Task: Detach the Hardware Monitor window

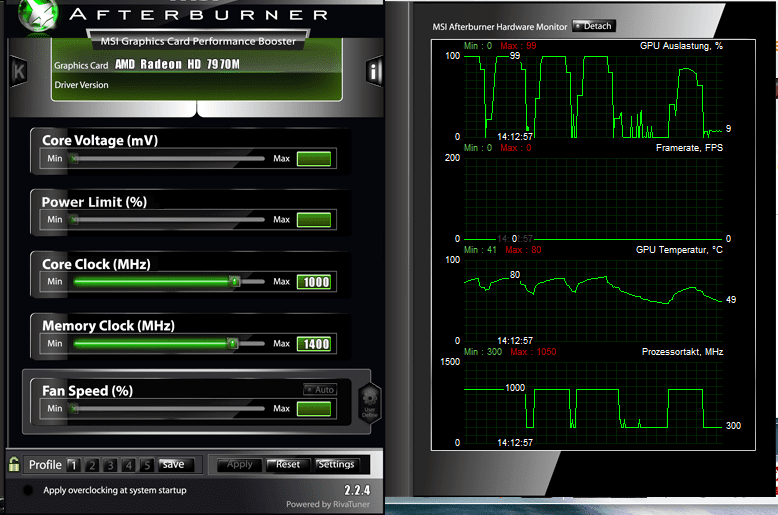Action: [x=594, y=26]
